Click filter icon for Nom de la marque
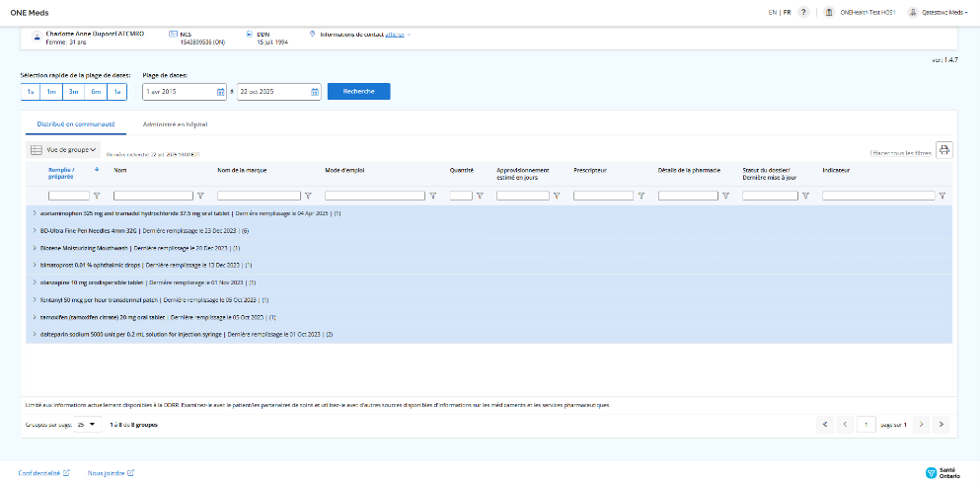 pyautogui.click(x=308, y=196)
